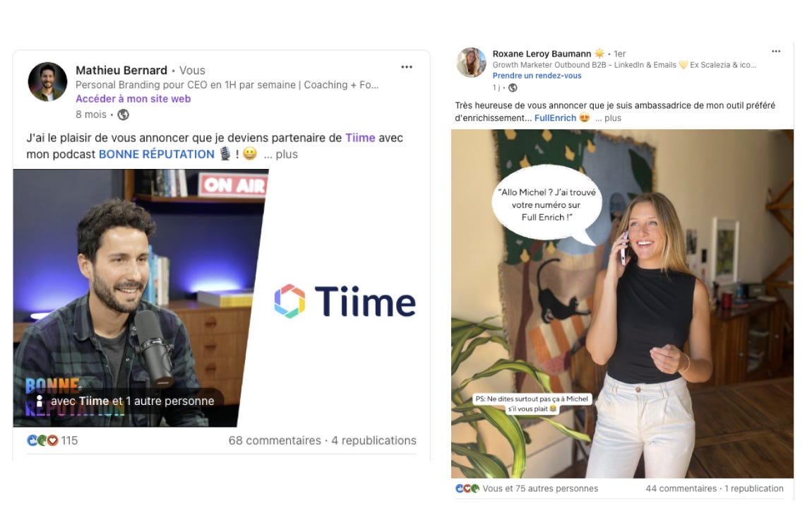Click the reaction icons beside 115

[42, 440]
